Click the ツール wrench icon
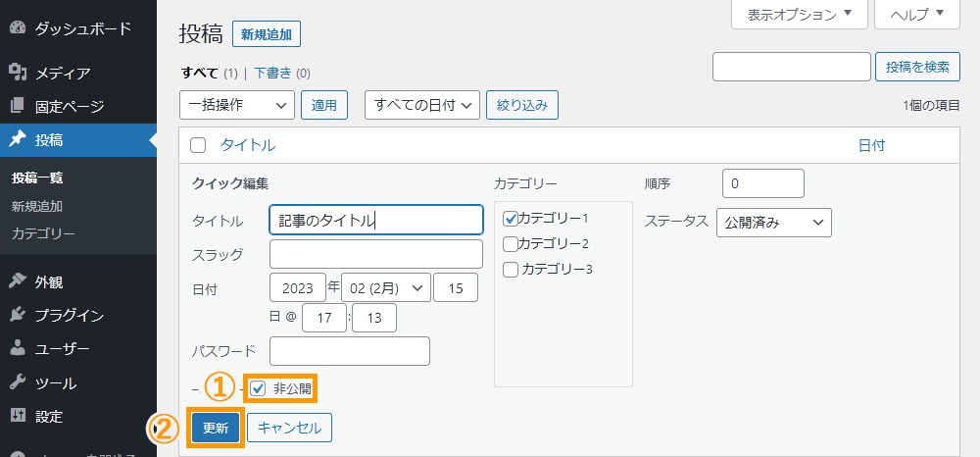Screen dimensions: 980x457 pos(18,382)
